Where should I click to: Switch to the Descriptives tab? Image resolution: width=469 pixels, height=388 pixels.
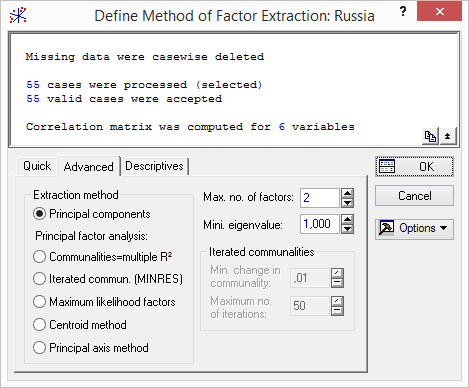point(154,166)
